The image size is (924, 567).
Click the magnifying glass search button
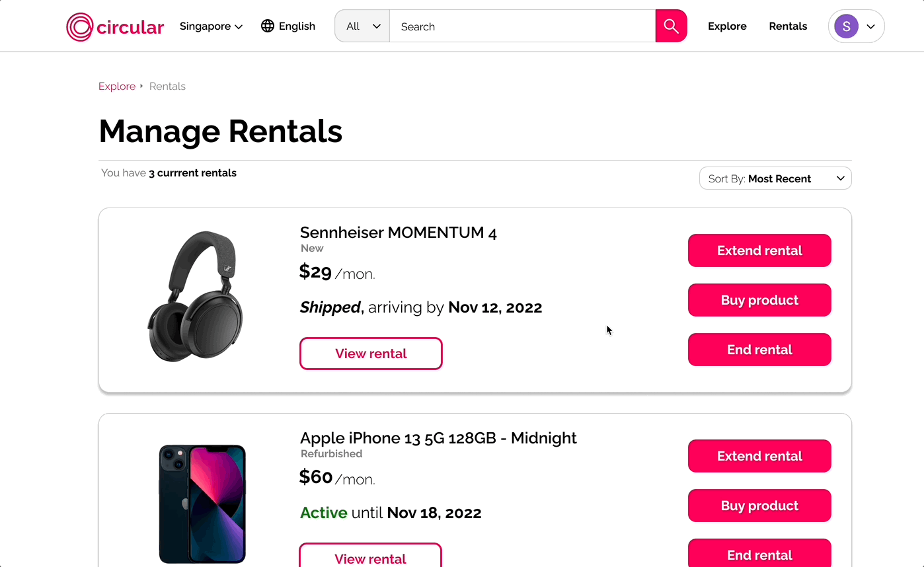pyautogui.click(x=671, y=26)
